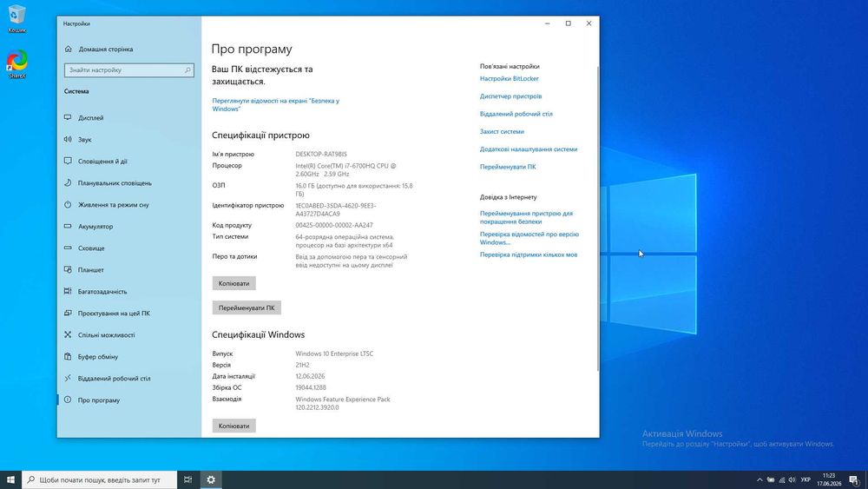Click the power icon for Живлення та режим сну

point(68,204)
